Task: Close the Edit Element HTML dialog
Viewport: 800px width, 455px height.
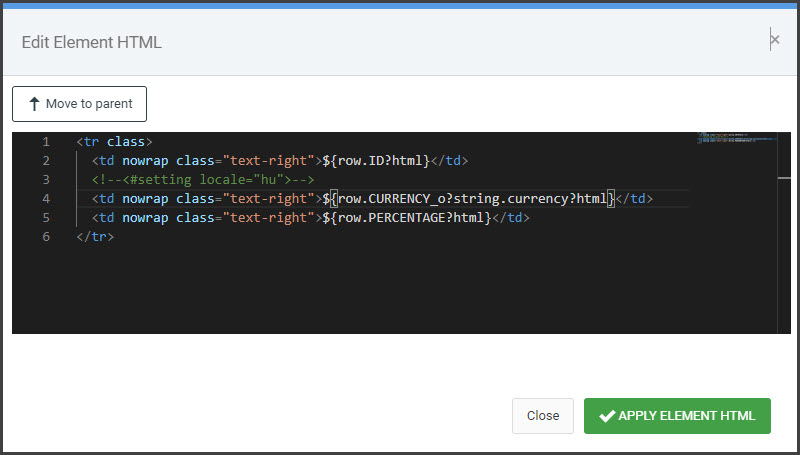Action: click(774, 40)
